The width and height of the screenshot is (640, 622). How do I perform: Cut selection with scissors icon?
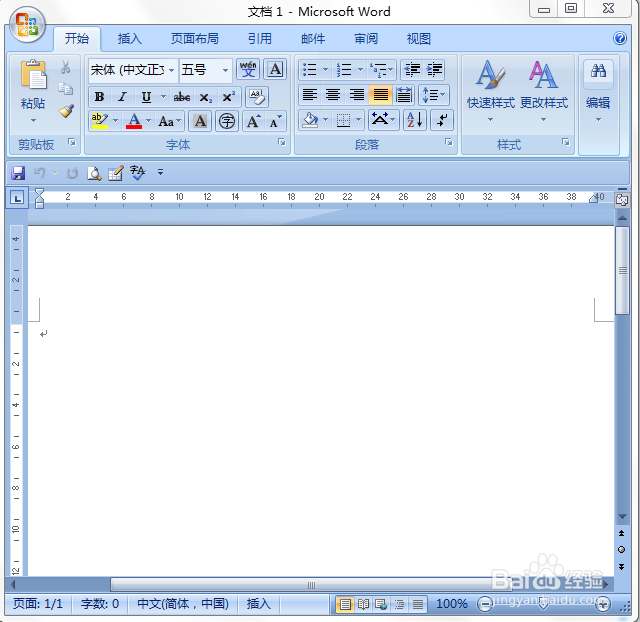pyautogui.click(x=66, y=67)
